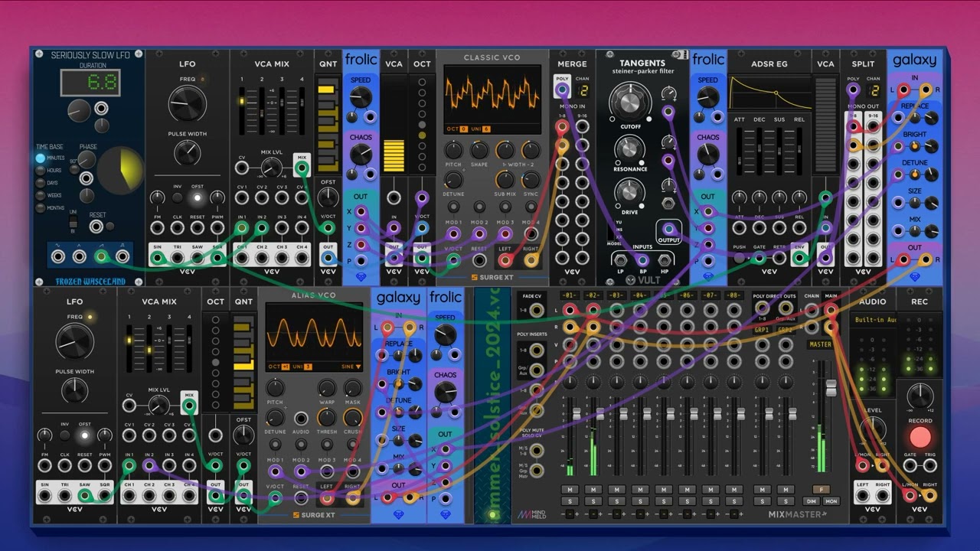This screenshot has height=551, width=980.
Task: Click the LEFT input jack on the AUDIO module
Action: point(863,496)
